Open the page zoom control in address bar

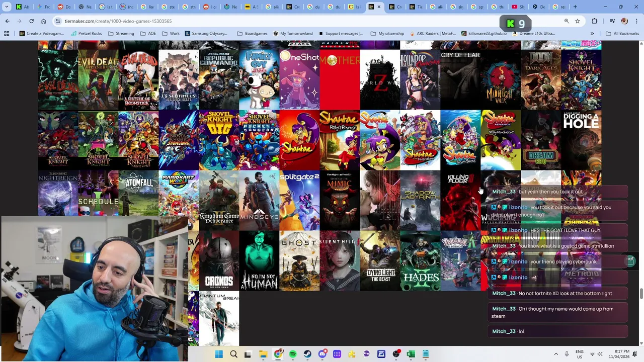click(x=567, y=21)
